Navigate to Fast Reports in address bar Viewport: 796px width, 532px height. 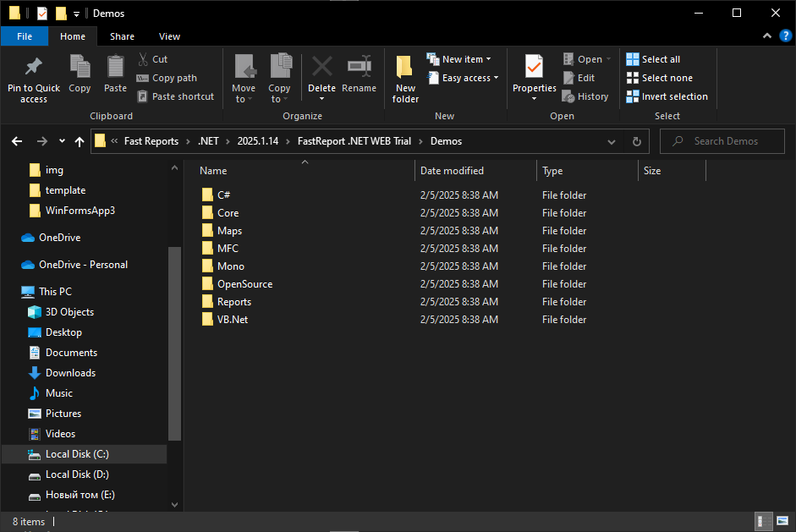(x=151, y=141)
